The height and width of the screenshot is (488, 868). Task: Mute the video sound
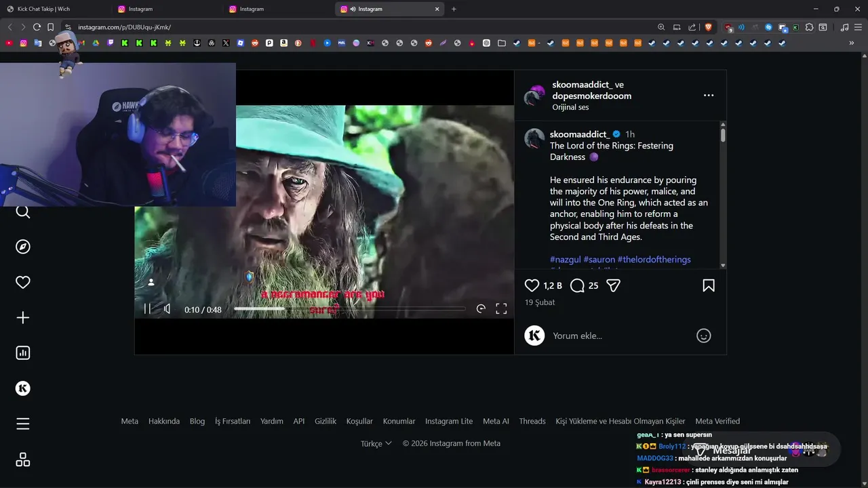click(167, 309)
